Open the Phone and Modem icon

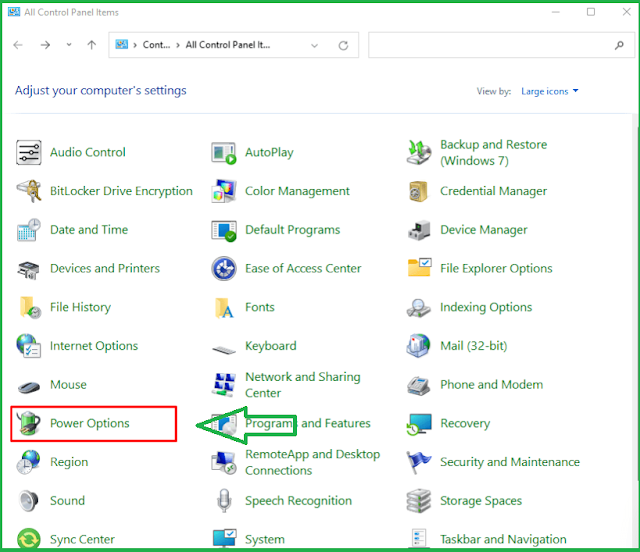pos(419,385)
